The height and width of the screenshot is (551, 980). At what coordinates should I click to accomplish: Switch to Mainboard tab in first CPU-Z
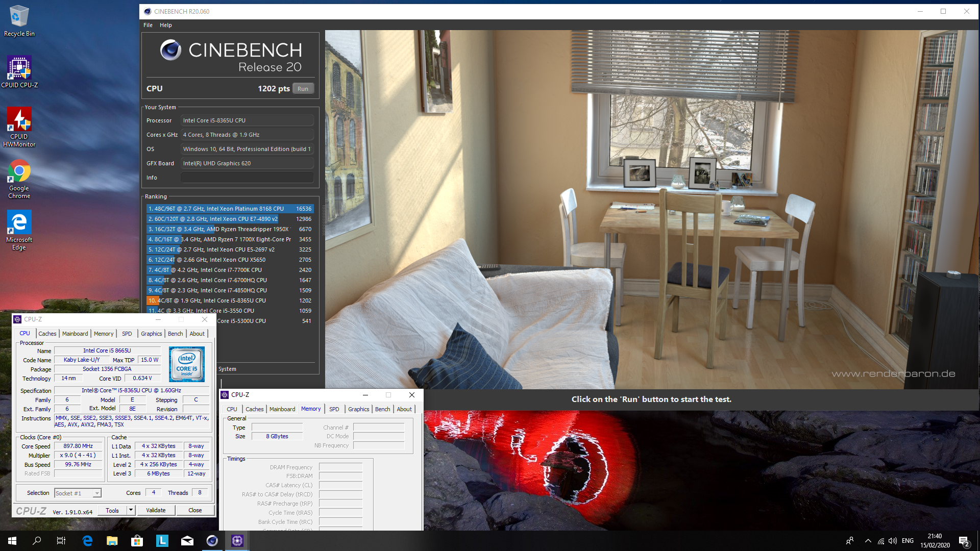pyautogui.click(x=75, y=334)
